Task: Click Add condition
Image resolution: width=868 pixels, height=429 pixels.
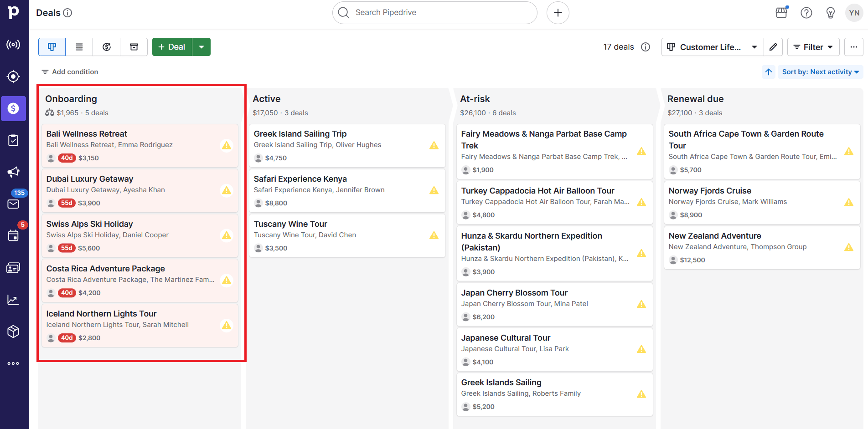Action: click(70, 72)
